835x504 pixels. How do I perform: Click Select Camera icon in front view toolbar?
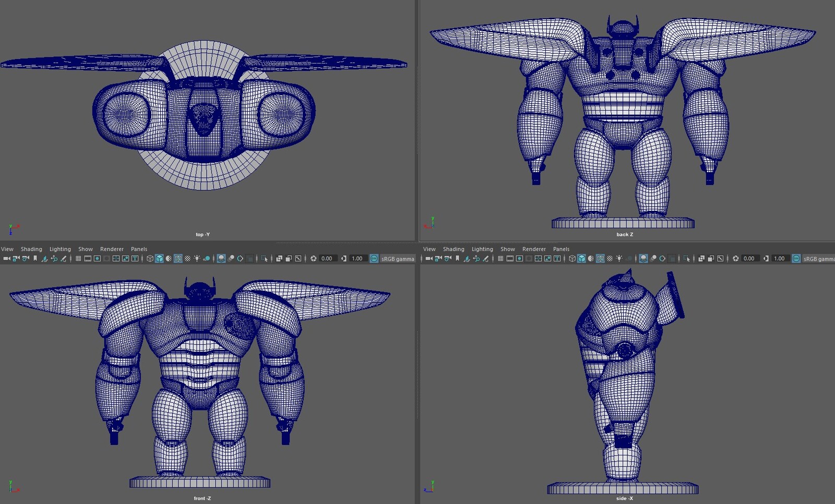(x=7, y=258)
